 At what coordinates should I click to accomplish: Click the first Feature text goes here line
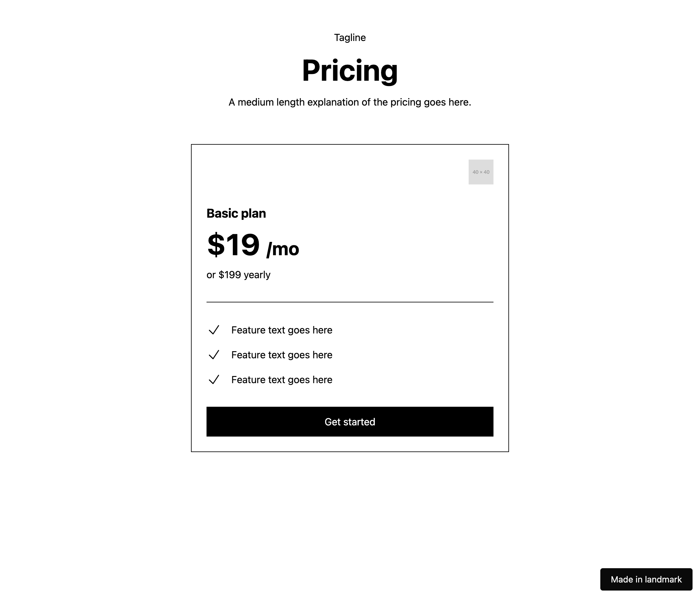[282, 330]
